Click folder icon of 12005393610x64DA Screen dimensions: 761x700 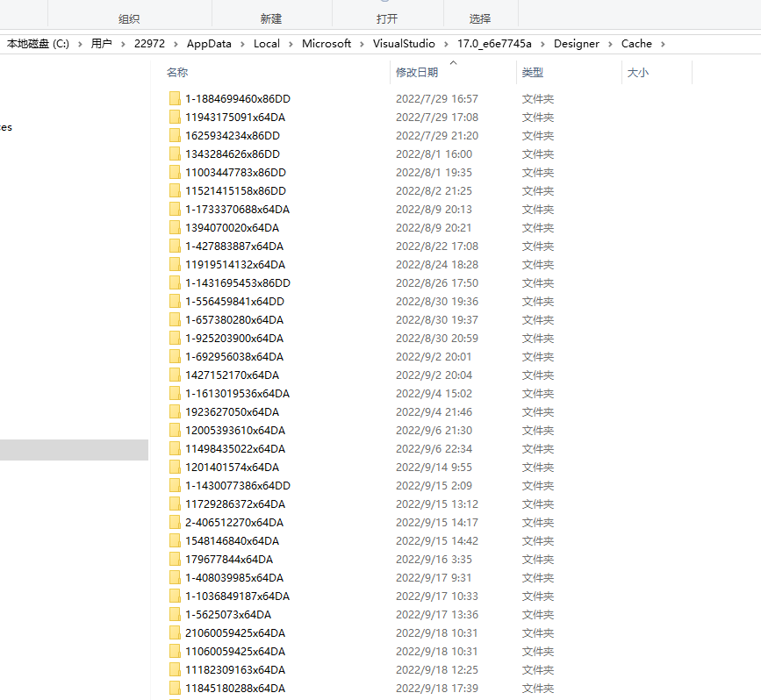pyautogui.click(x=175, y=431)
